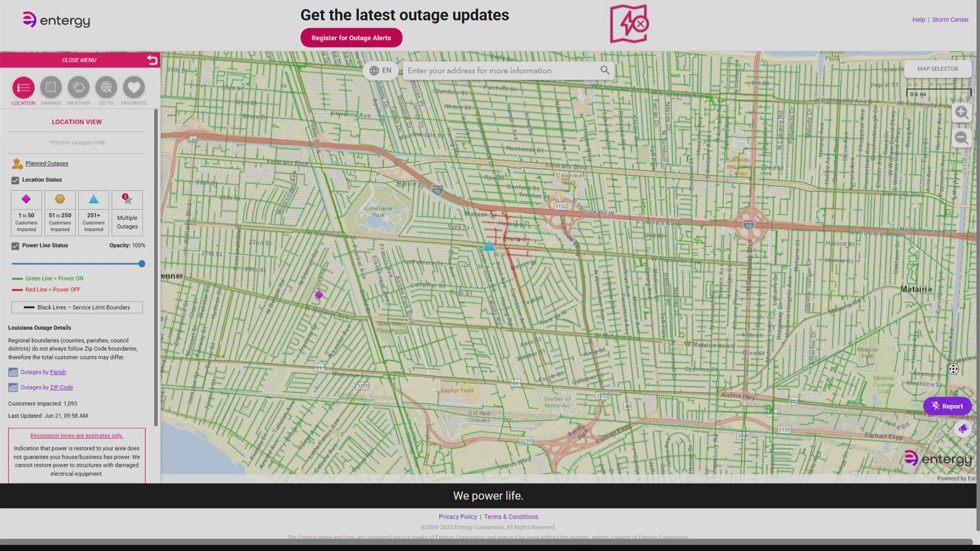Select the LOCATION view icon
The width and height of the screenshot is (980, 551).
tap(23, 88)
